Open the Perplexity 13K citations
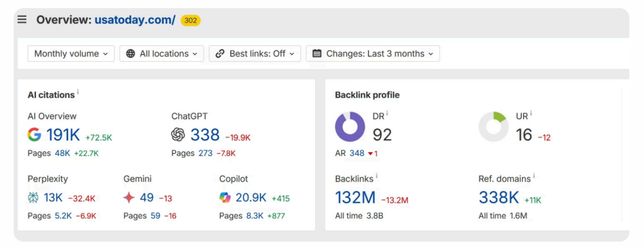Image resolution: width=644 pixels, height=248 pixels. (53, 198)
